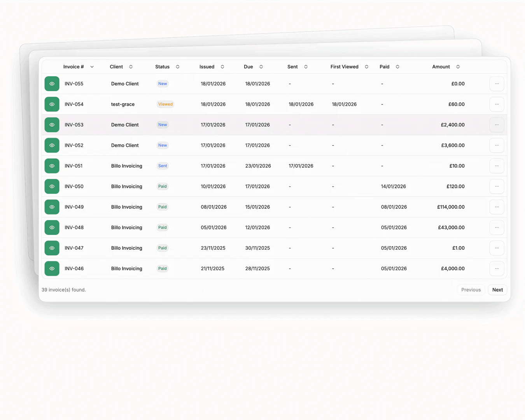Click the Next pagination button
This screenshot has height=420, width=525.
point(497,290)
